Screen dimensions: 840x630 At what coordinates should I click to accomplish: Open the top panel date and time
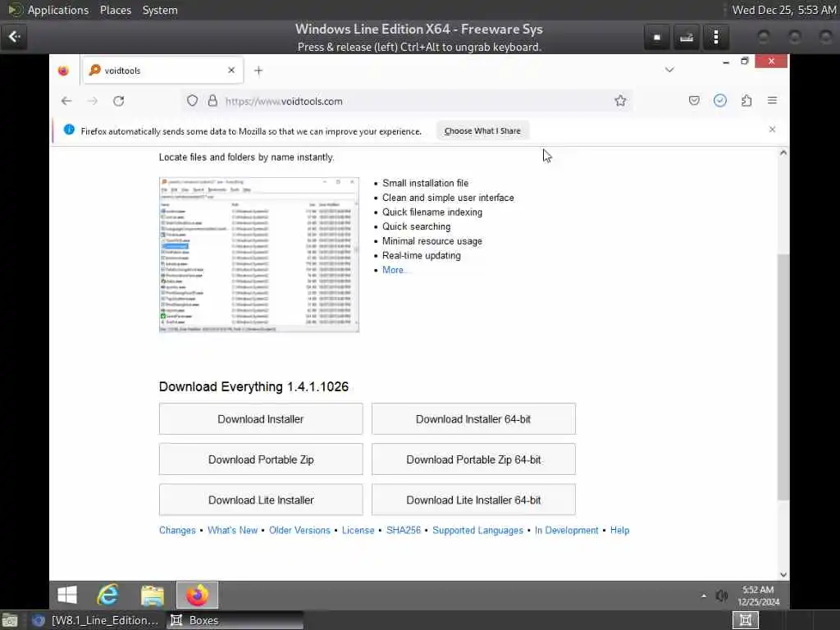783,10
